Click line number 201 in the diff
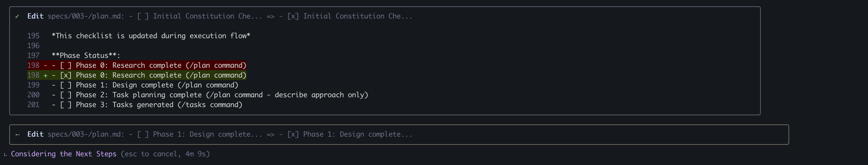868x165 pixels. pyautogui.click(x=33, y=105)
